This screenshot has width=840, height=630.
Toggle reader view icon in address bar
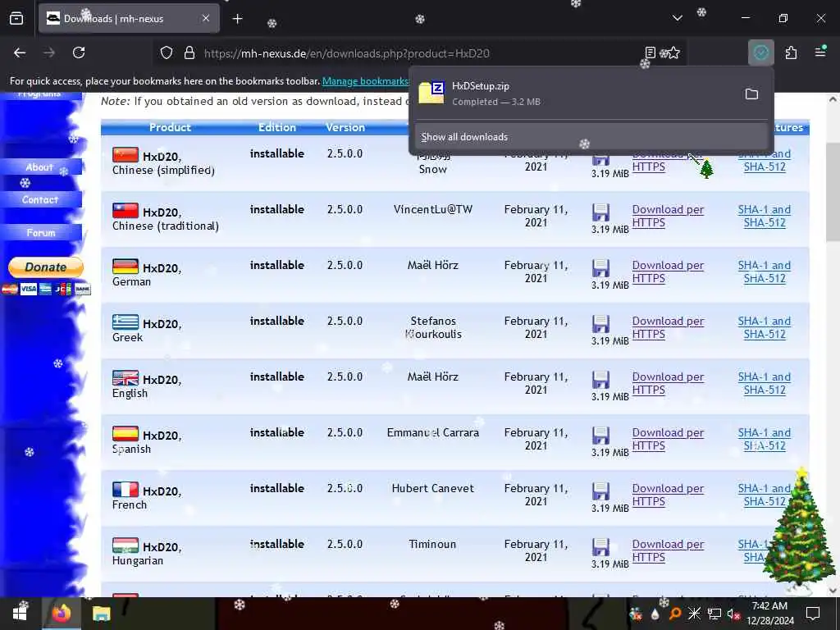pos(650,52)
